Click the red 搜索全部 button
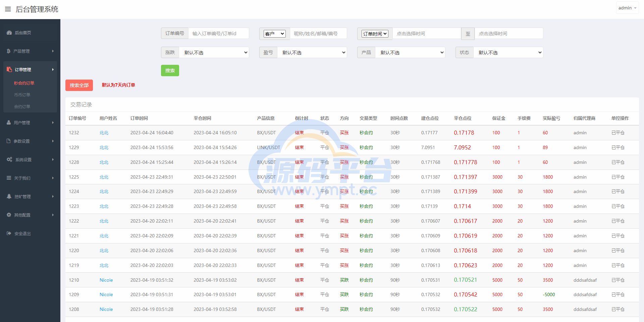 (x=79, y=85)
